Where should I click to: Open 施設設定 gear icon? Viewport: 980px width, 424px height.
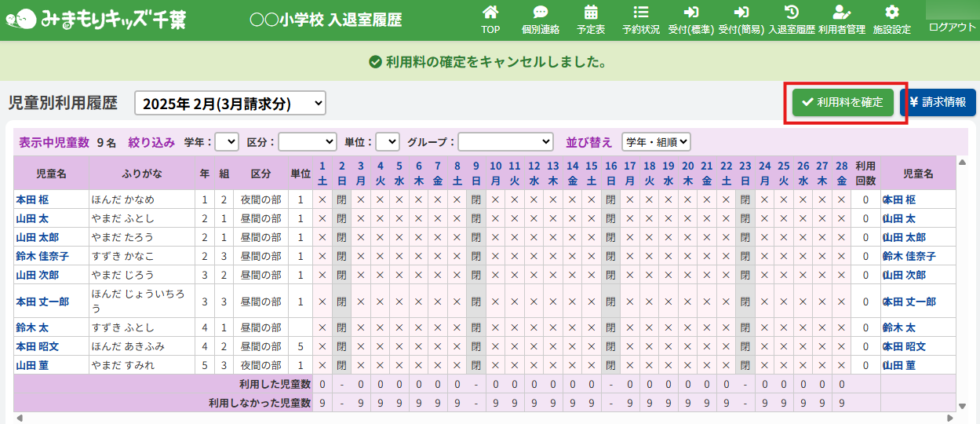point(891,13)
